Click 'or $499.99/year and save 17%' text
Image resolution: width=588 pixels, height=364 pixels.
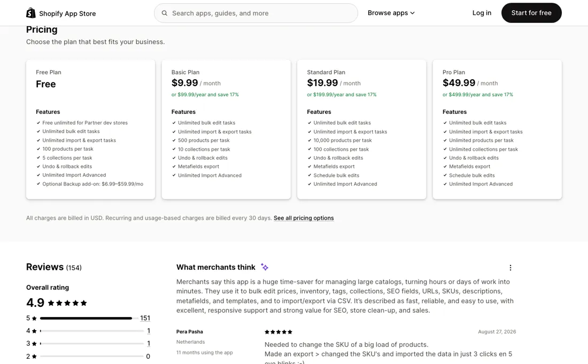pos(478,95)
